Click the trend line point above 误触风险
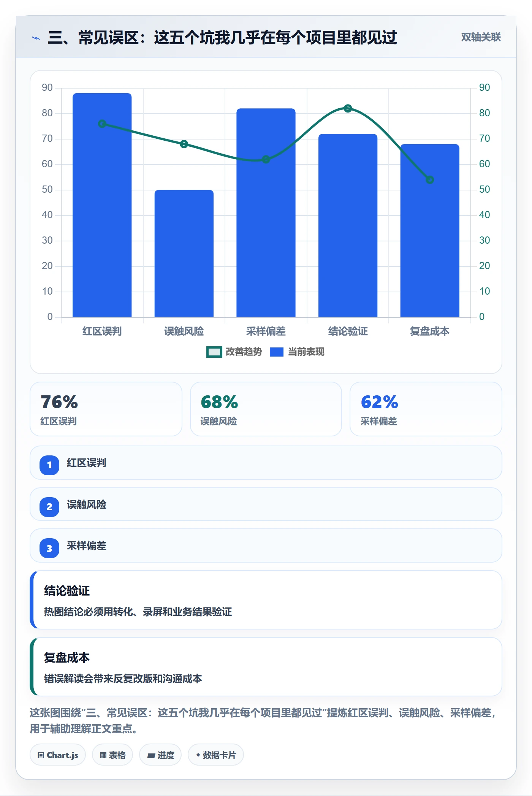This screenshot has height=796, width=532. click(184, 144)
